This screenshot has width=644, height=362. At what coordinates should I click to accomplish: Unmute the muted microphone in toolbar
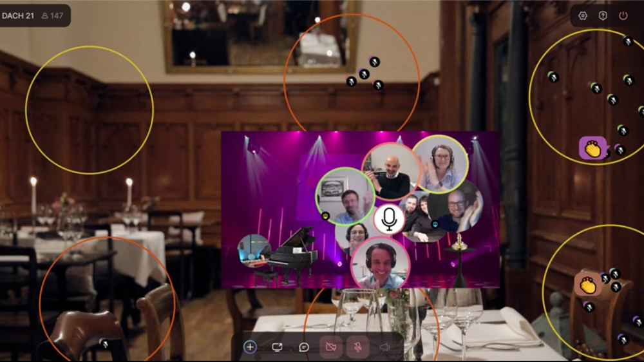click(x=357, y=347)
